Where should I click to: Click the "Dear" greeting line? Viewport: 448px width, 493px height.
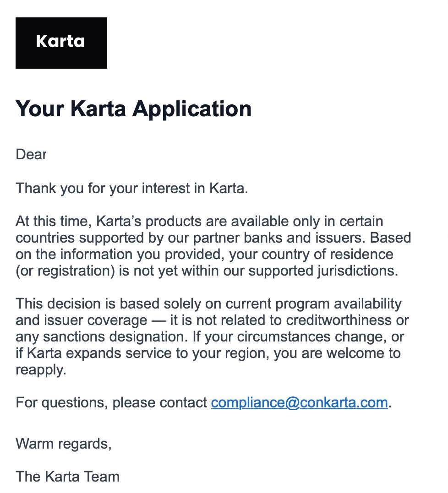[x=31, y=154]
